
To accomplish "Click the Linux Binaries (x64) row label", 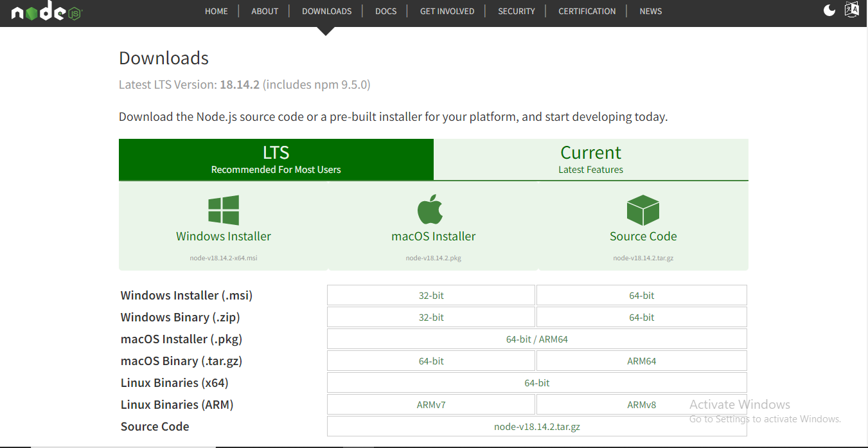I will [175, 383].
